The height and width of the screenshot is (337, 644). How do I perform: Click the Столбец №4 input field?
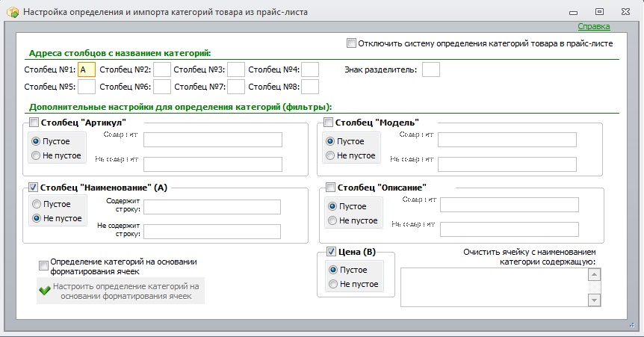coord(310,69)
